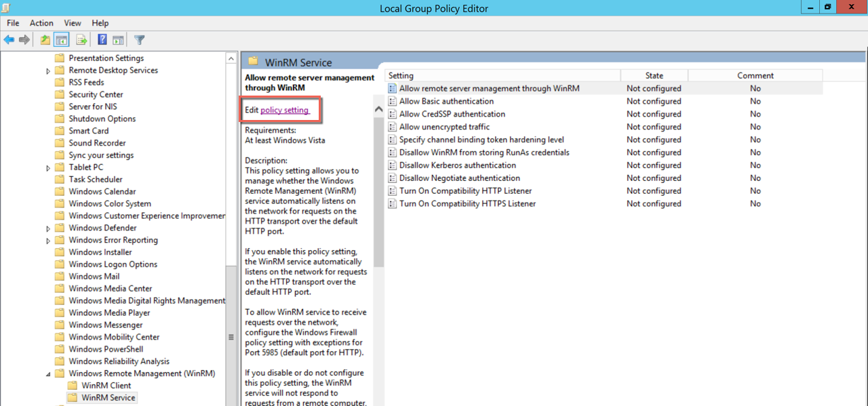868x406 pixels.
Task: Select the Allow Basic authentication setting
Action: click(446, 101)
